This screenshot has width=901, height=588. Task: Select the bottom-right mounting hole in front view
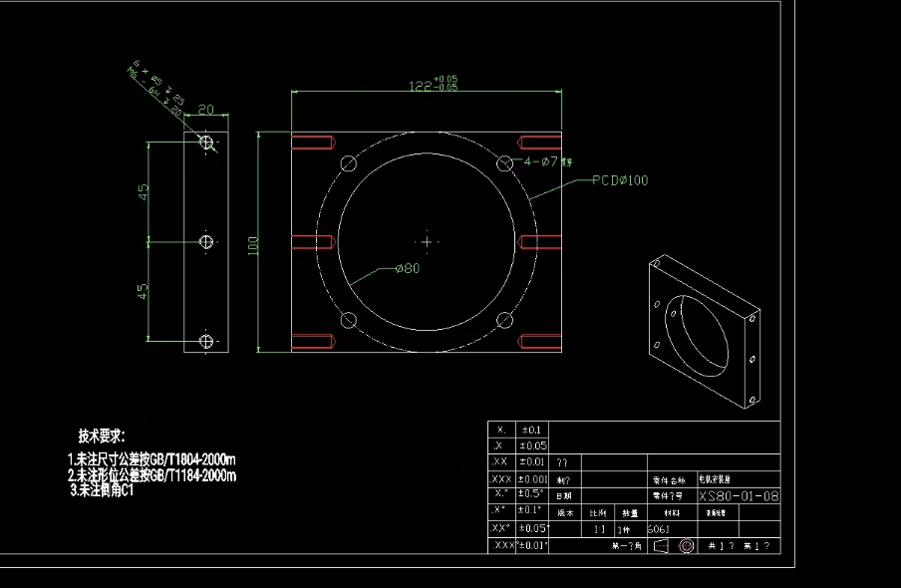505,320
